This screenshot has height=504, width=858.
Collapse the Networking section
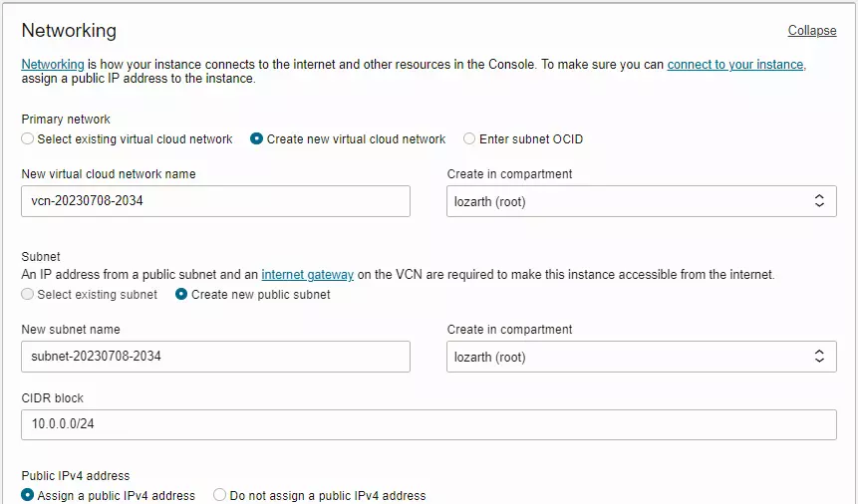(811, 31)
